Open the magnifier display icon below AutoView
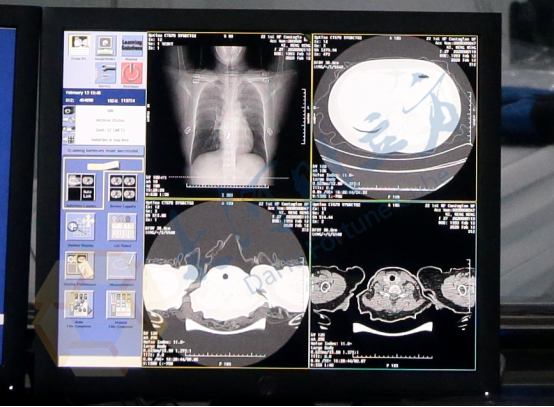 point(81,228)
